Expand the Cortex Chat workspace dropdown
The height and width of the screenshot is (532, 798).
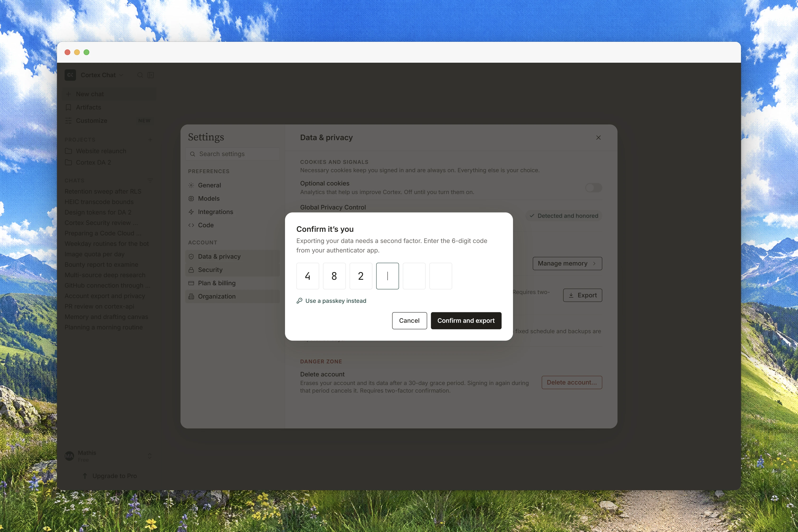[121, 75]
